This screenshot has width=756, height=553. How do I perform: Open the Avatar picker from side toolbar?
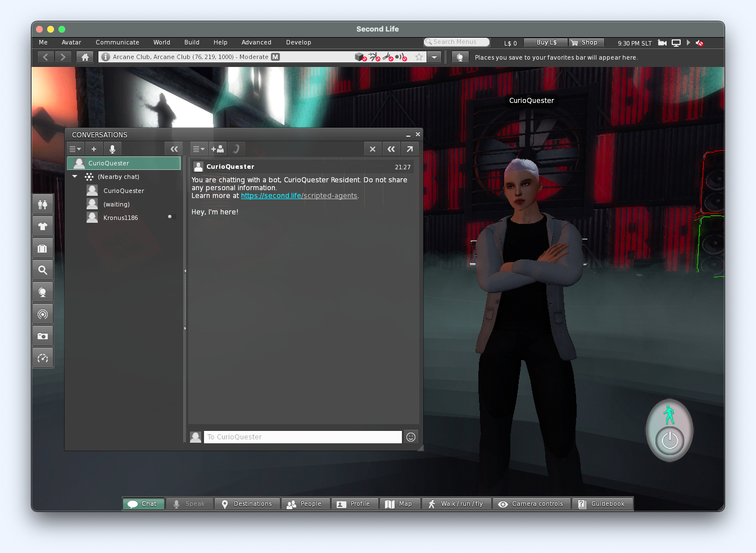(43, 205)
